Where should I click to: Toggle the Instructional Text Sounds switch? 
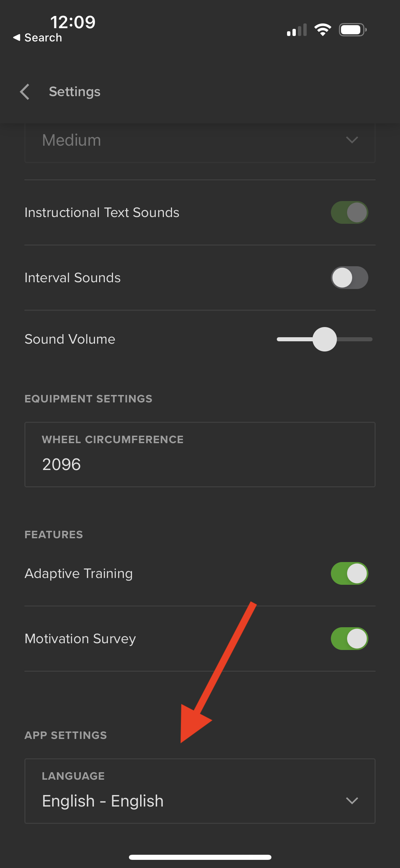(x=349, y=213)
